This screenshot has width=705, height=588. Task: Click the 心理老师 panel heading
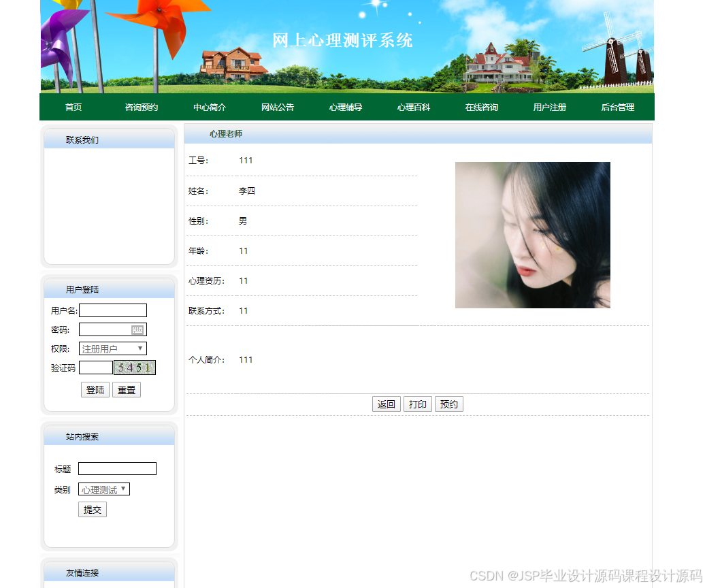(x=226, y=134)
